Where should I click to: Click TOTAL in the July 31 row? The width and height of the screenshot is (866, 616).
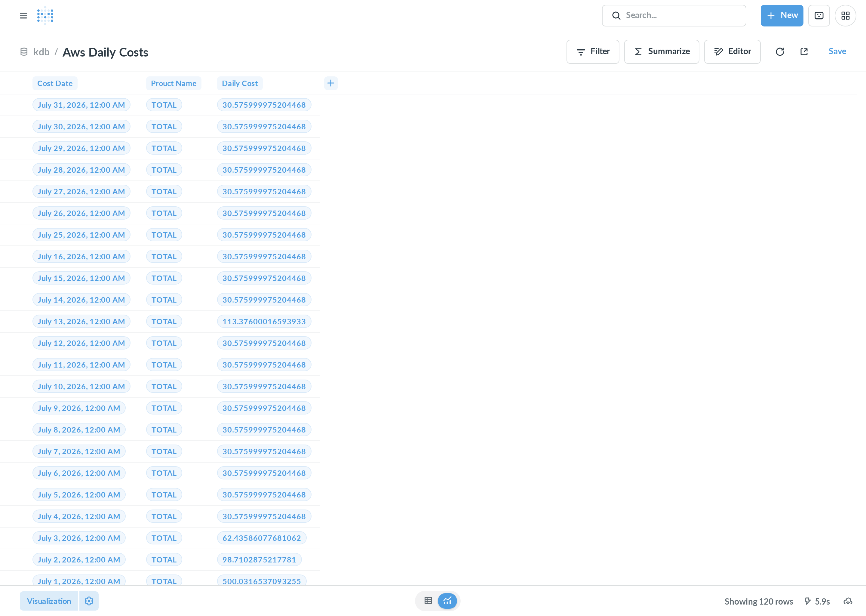click(x=164, y=105)
